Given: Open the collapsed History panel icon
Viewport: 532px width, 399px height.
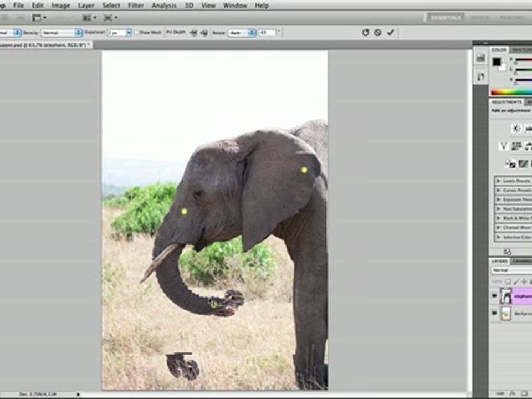Looking at the screenshot, I should (x=480, y=58).
